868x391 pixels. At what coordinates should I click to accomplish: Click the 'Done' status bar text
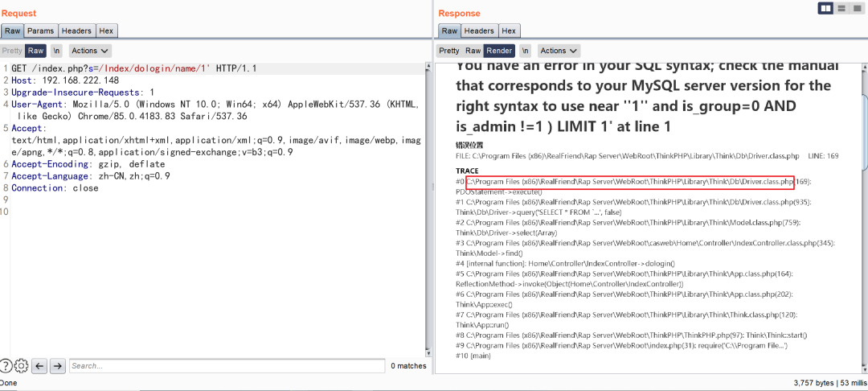(8, 383)
